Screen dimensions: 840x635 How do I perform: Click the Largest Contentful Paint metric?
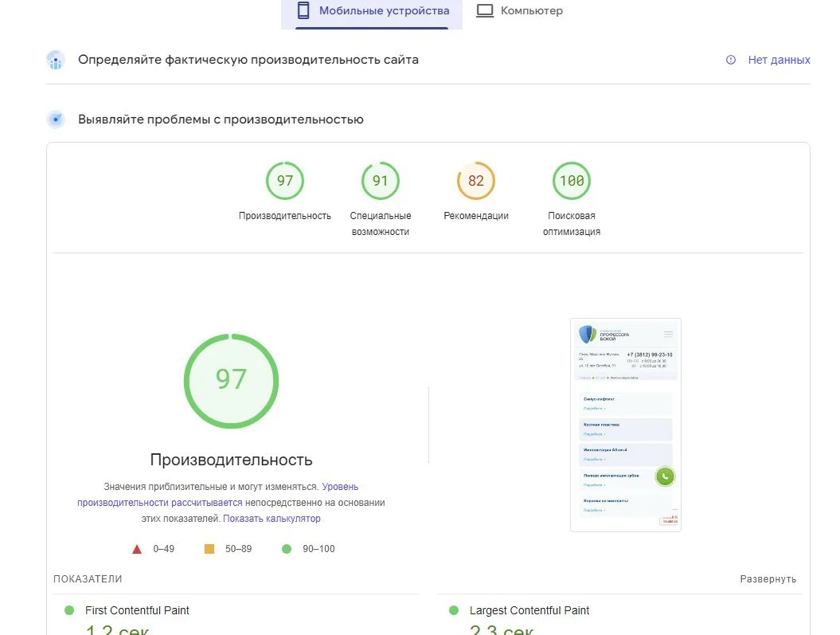529,610
